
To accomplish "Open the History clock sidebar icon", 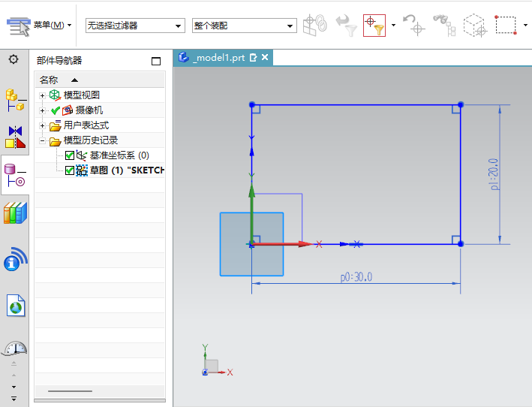I will [15, 348].
